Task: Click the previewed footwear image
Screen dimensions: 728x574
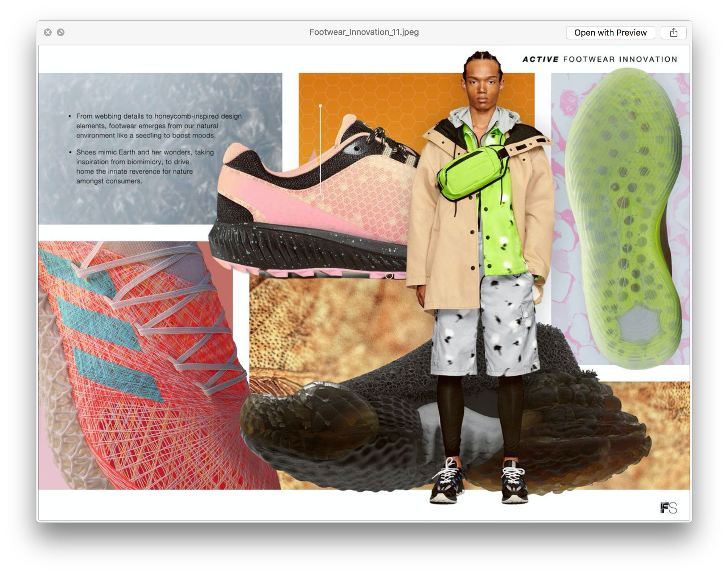Action: point(364,282)
